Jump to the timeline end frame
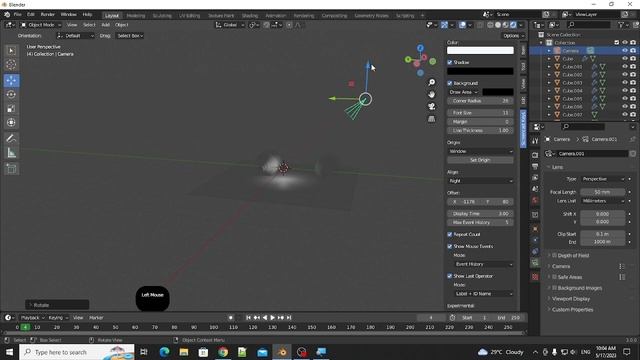 [x=289, y=318]
